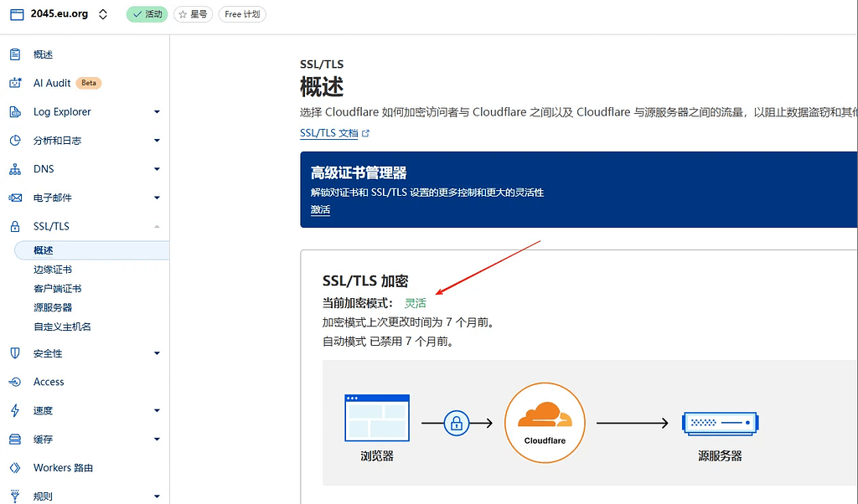Image resolution: width=858 pixels, height=504 pixels.
Task: Star the 2045.eu.org zone
Action: coord(192,13)
